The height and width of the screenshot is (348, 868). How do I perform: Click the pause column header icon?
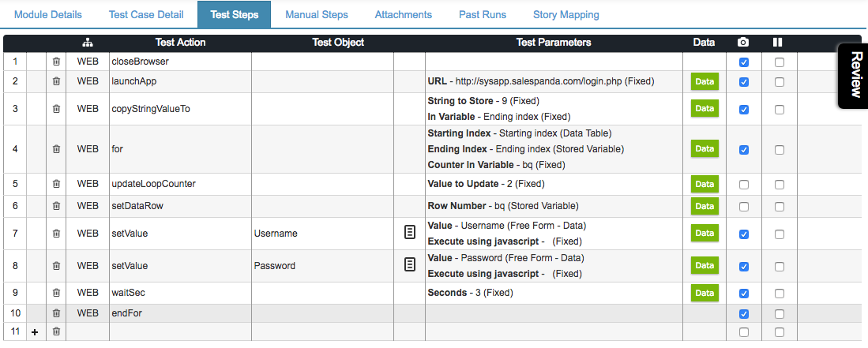coord(777,42)
